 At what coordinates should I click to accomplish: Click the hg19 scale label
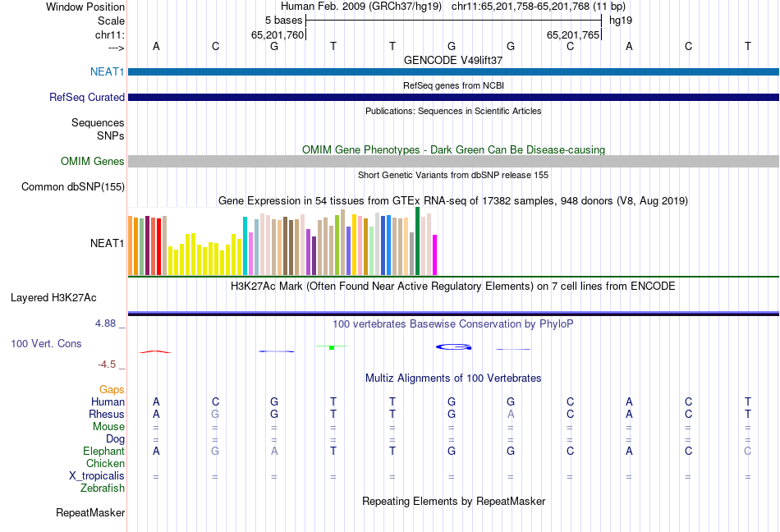coord(621,21)
